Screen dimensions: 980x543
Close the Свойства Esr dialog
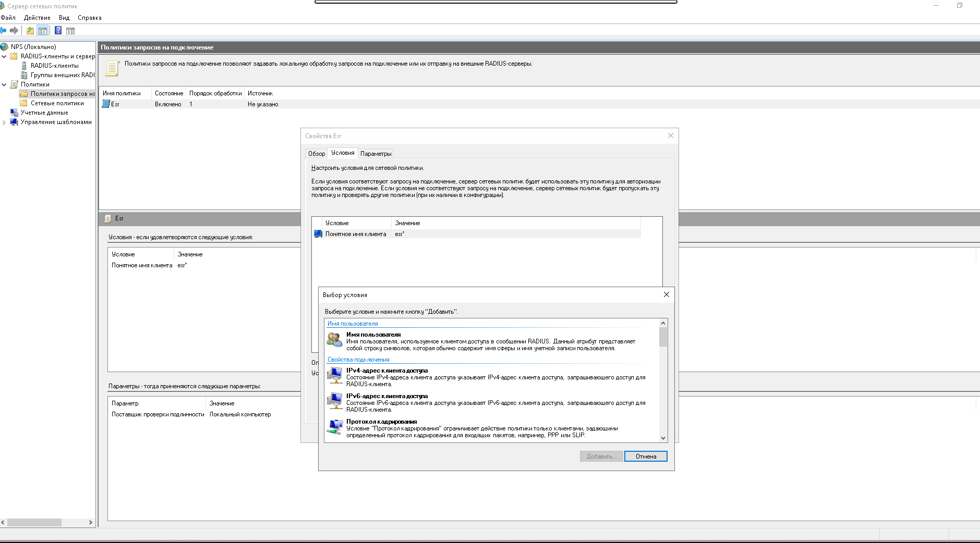(x=671, y=135)
